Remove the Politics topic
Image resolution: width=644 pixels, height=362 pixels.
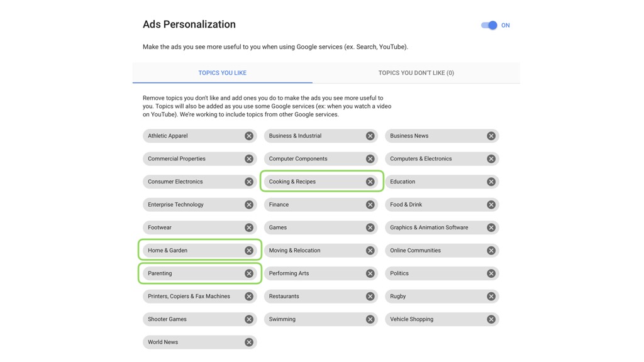(491, 273)
